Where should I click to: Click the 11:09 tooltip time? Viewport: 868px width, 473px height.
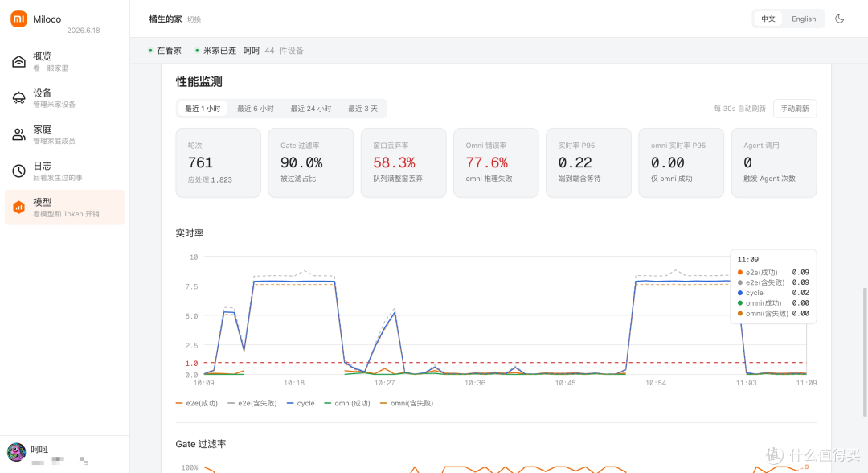[748, 260]
